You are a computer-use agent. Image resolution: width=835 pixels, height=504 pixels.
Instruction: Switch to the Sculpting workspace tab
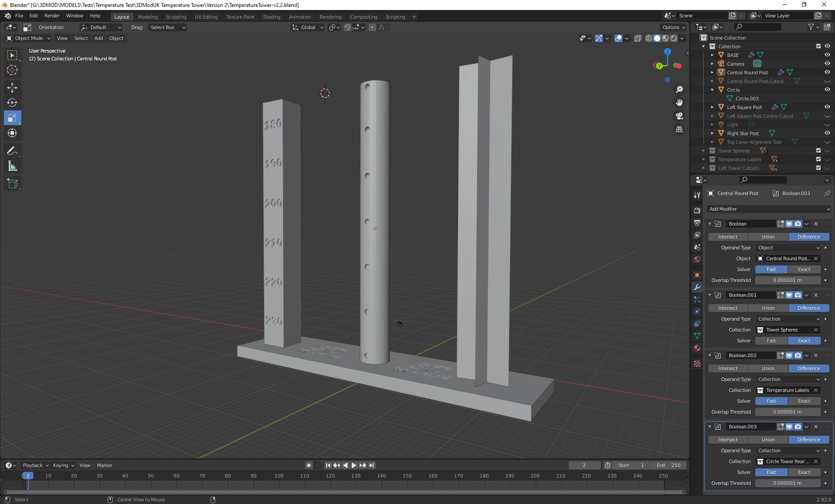[x=176, y=17]
